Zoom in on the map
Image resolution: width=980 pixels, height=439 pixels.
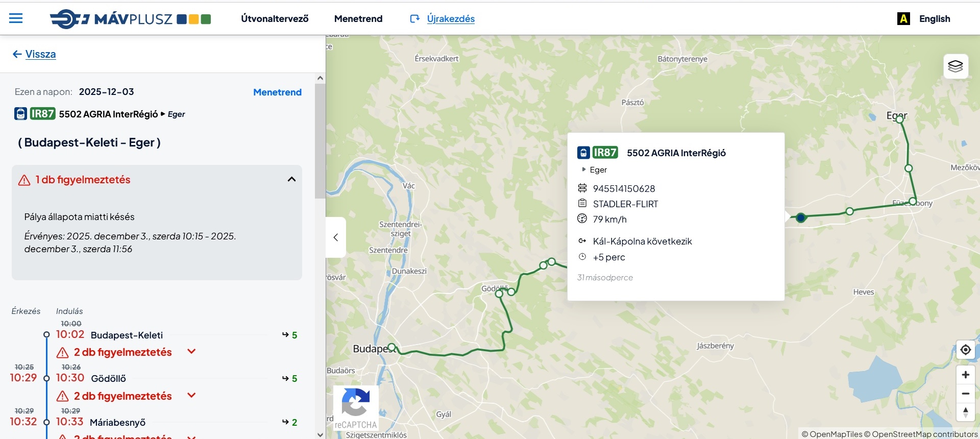965,375
